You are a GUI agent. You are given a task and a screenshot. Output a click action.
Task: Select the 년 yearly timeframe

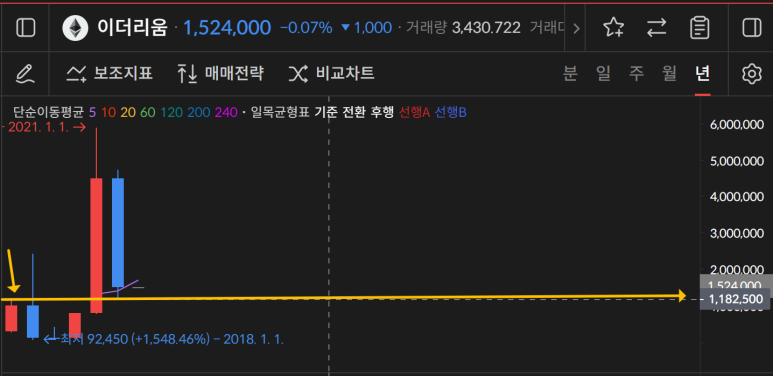tap(703, 74)
